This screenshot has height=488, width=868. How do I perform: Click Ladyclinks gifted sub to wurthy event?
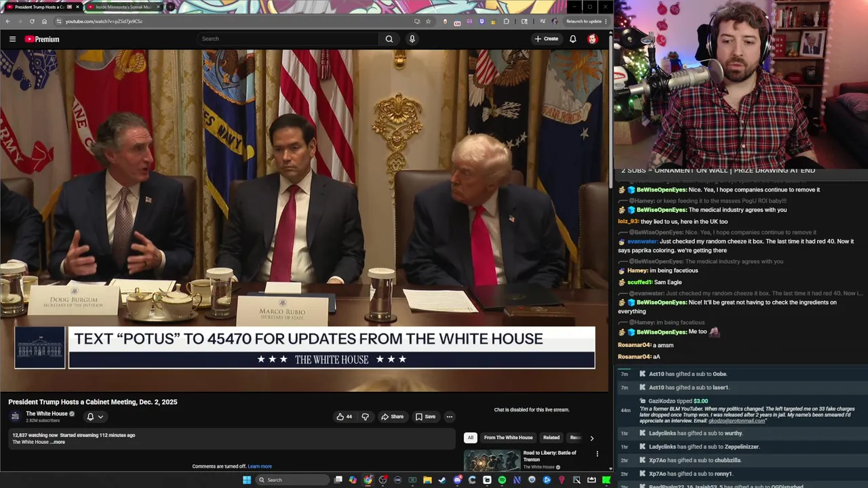click(x=696, y=433)
